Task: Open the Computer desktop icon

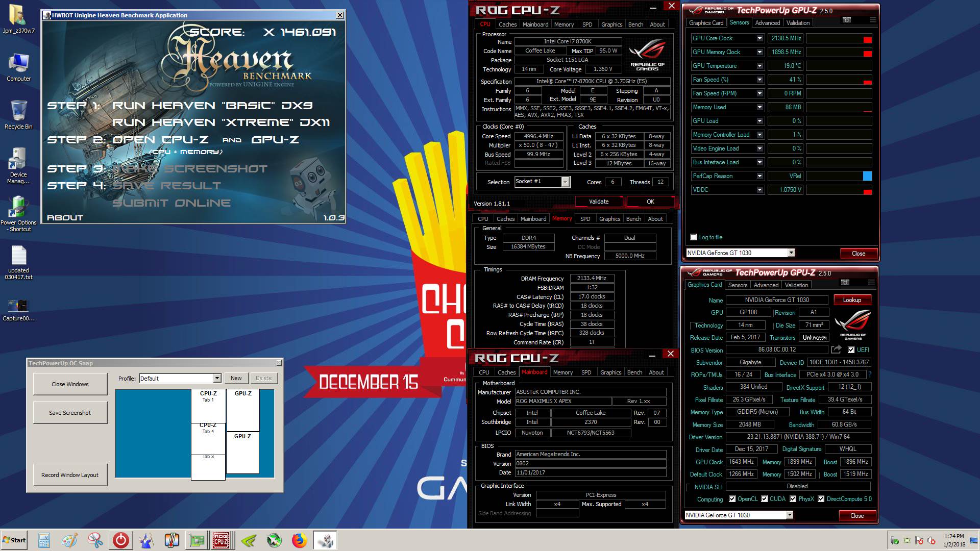Action: [18, 67]
